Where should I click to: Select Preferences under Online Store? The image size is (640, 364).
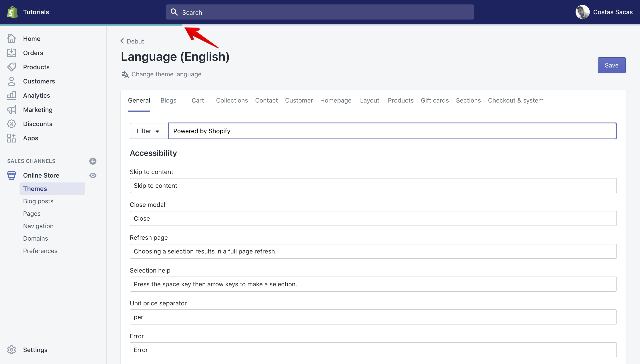40,251
